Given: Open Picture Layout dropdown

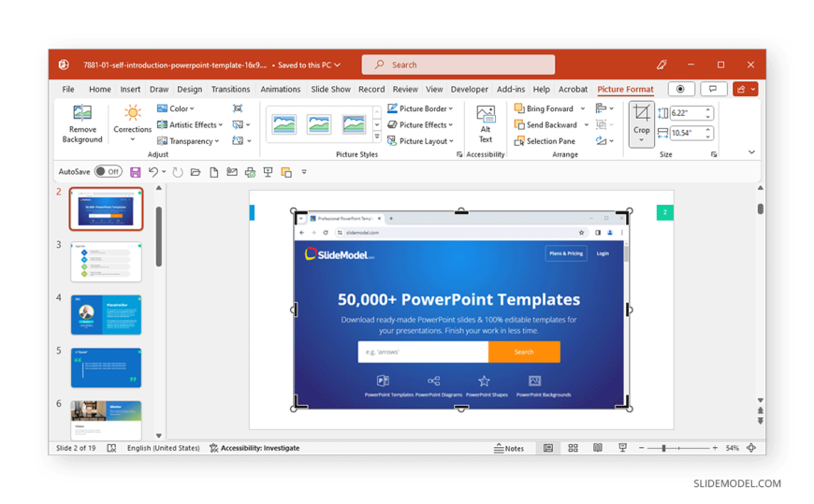Looking at the screenshot, I should click(420, 141).
